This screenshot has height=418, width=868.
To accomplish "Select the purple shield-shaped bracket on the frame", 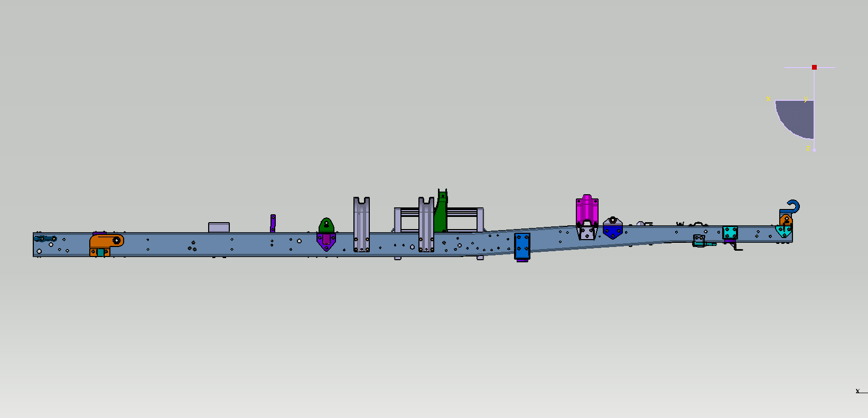I will click(326, 242).
